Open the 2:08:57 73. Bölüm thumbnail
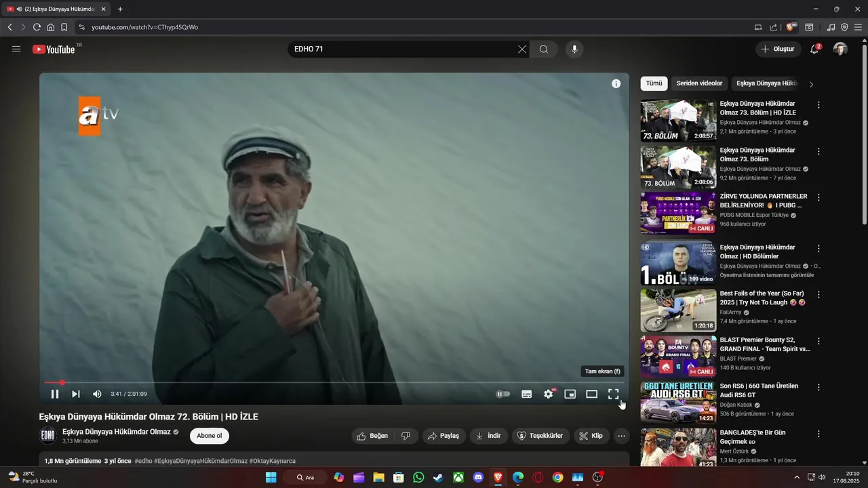Screen dimensions: 868x488 pos(678,121)
